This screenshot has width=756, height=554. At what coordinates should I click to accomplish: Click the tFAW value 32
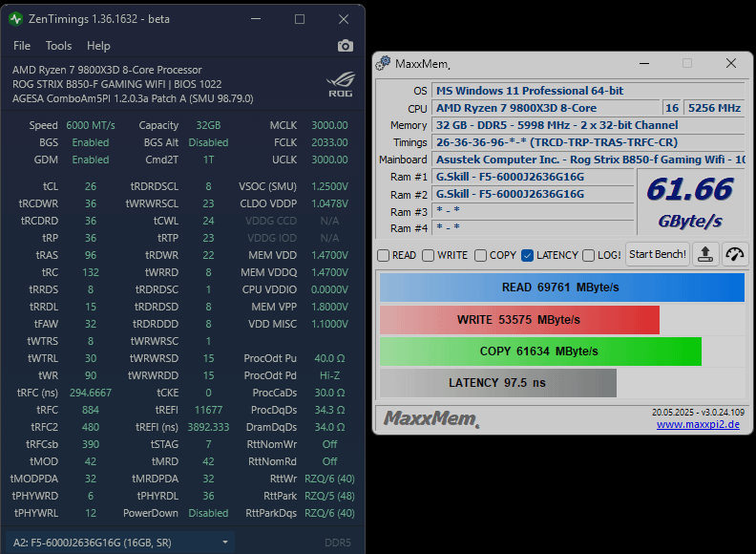tap(91, 325)
